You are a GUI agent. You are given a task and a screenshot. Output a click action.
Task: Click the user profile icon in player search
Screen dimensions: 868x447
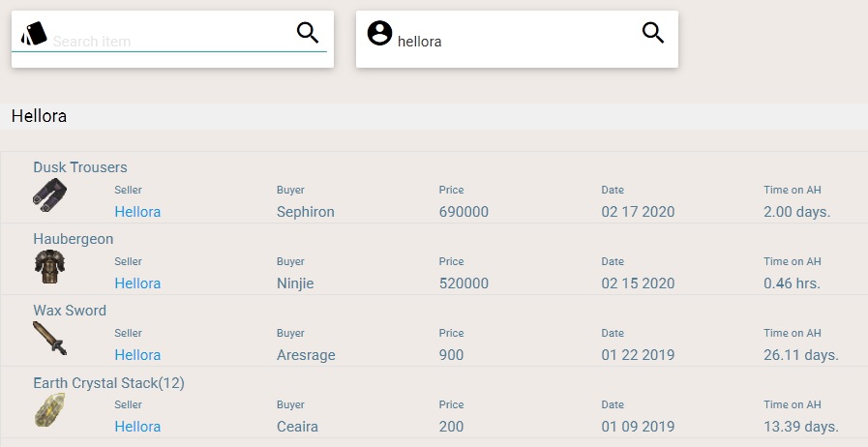(379, 33)
